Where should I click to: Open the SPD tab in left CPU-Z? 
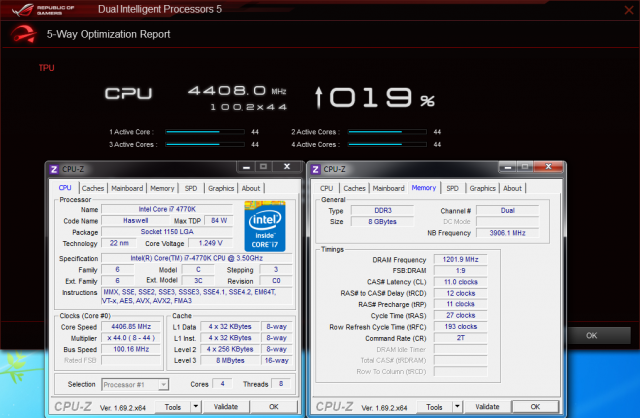[x=191, y=188]
